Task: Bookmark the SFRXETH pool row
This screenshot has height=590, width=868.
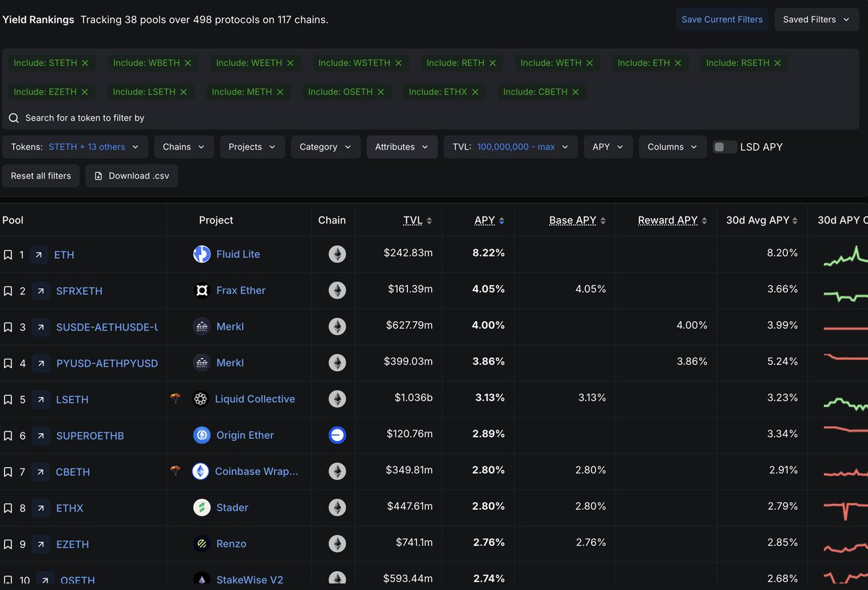Action: point(8,291)
